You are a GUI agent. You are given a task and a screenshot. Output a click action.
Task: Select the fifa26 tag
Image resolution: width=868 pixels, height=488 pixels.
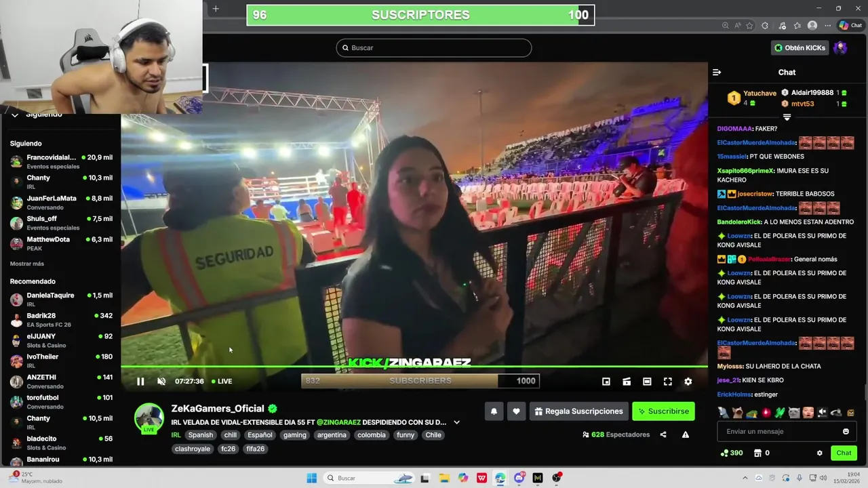pyautogui.click(x=256, y=449)
